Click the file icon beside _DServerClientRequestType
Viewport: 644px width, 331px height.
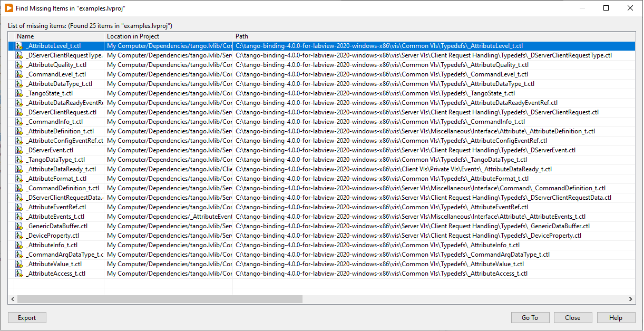coord(19,55)
